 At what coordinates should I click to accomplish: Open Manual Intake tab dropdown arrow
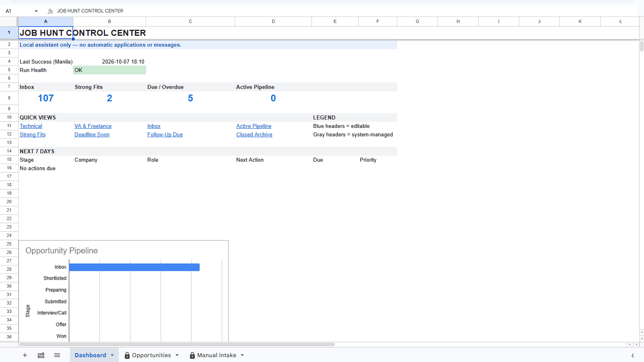242,355
